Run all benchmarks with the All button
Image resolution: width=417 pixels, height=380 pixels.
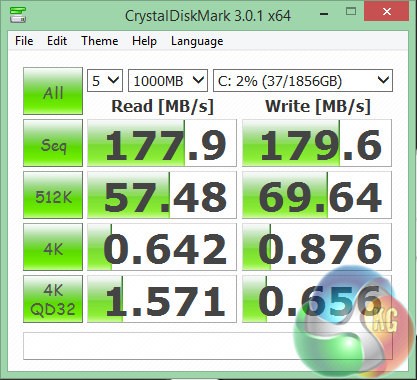53,91
